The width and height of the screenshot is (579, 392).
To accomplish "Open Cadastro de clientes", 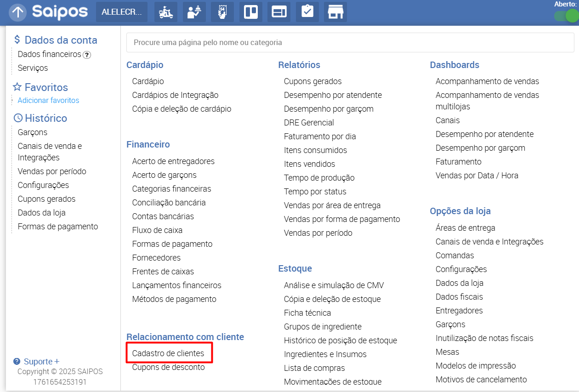I will [x=168, y=353].
